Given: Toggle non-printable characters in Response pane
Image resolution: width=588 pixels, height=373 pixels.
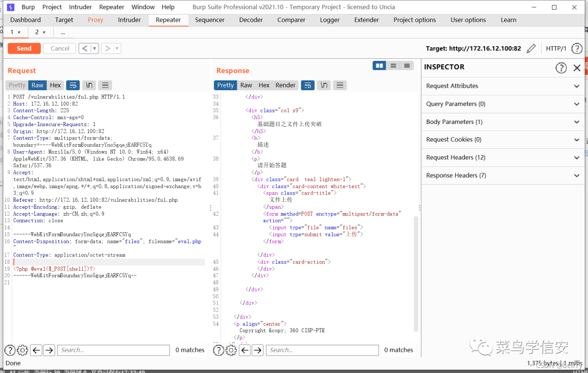Looking at the screenshot, I should coord(324,85).
